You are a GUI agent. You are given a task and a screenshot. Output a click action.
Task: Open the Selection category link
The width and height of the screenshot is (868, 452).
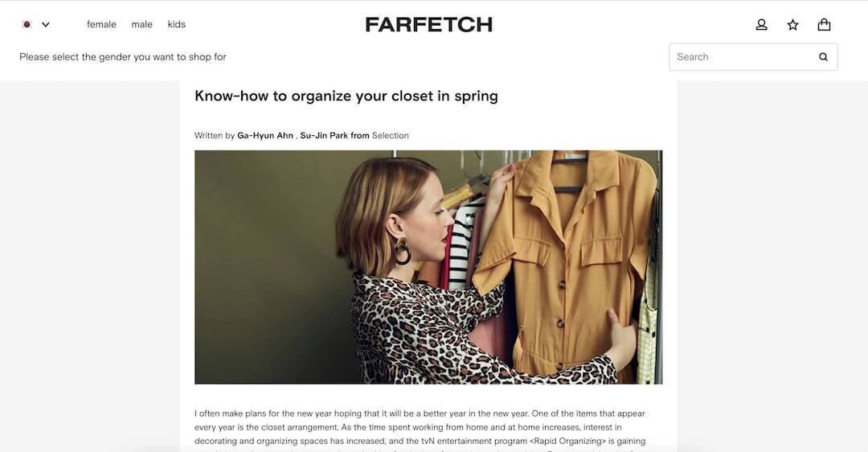pyautogui.click(x=391, y=135)
